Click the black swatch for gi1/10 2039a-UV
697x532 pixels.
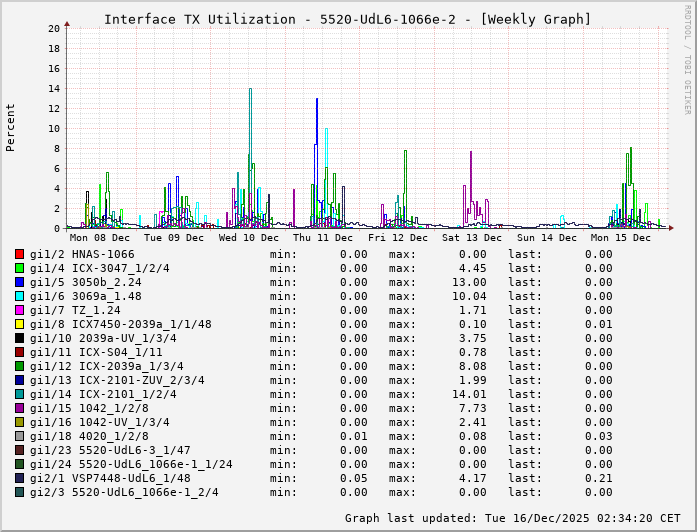coord(20,338)
